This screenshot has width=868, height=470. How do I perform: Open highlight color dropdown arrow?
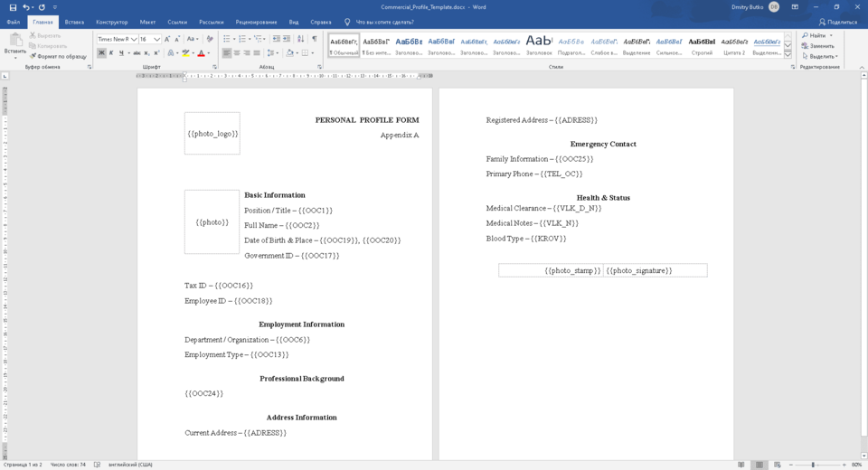click(x=193, y=53)
